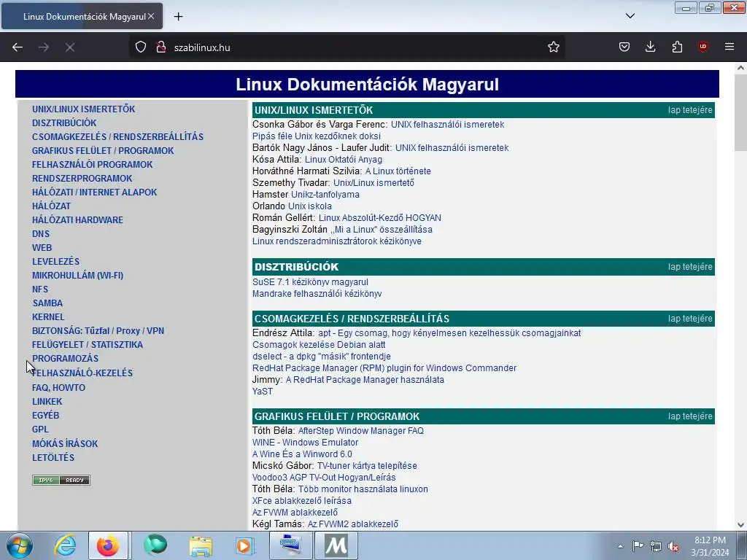Open the tracking protection shield icon

(141, 47)
